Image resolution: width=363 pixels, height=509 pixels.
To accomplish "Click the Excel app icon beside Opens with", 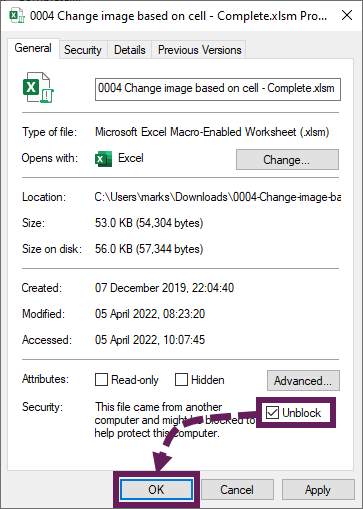I will pos(103,158).
